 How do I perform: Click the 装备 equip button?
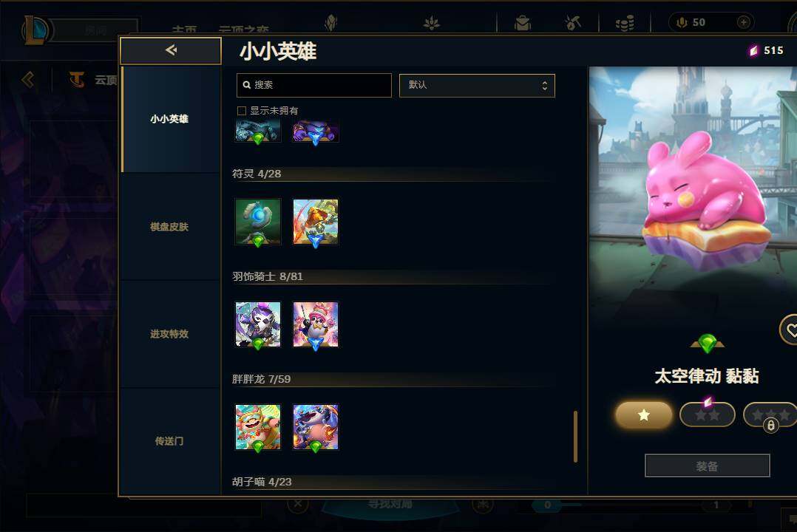[707, 465]
